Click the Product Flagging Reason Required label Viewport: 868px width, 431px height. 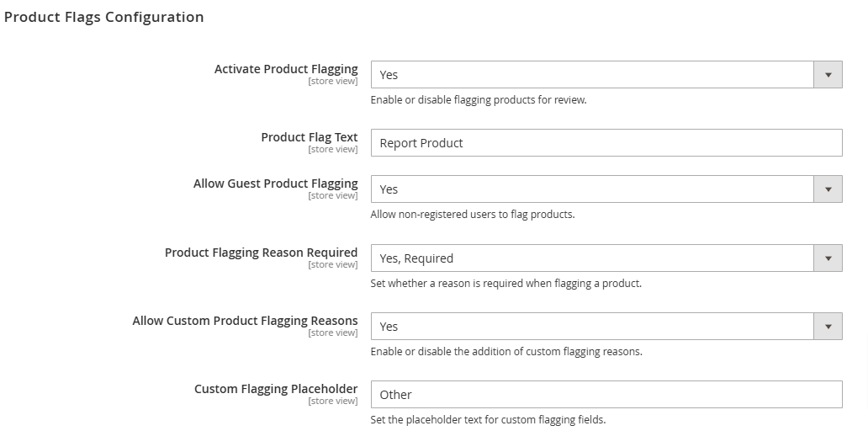click(x=262, y=253)
